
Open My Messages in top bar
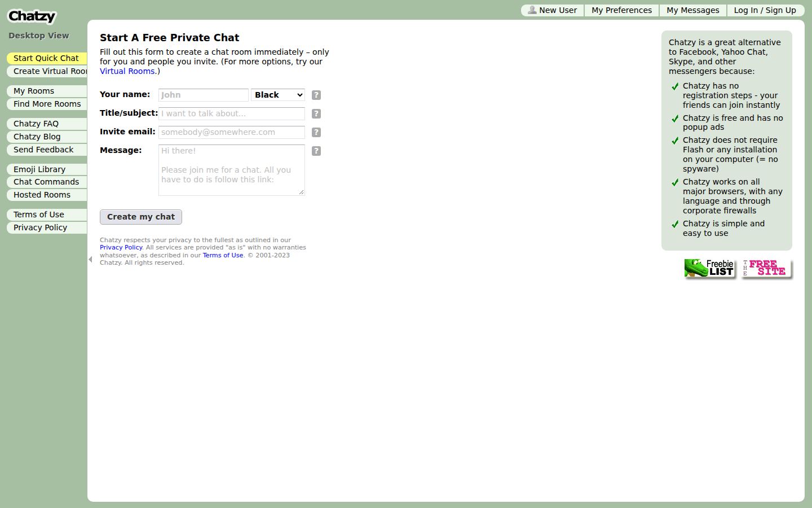(693, 10)
